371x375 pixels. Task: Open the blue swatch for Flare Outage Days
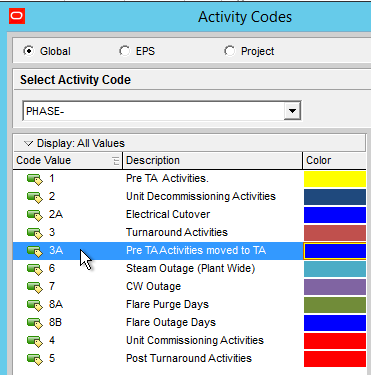point(335,323)
